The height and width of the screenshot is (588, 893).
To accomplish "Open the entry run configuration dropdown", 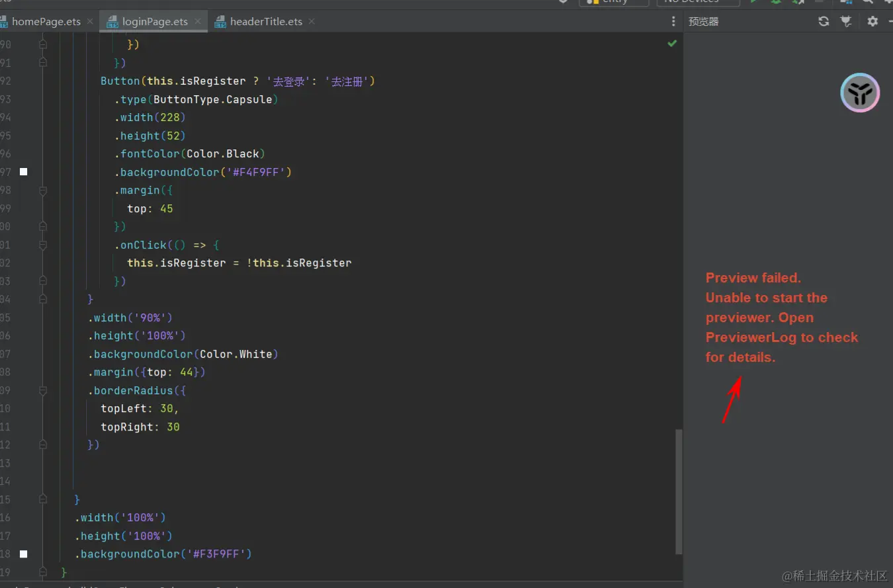I will tap(614, 2).
